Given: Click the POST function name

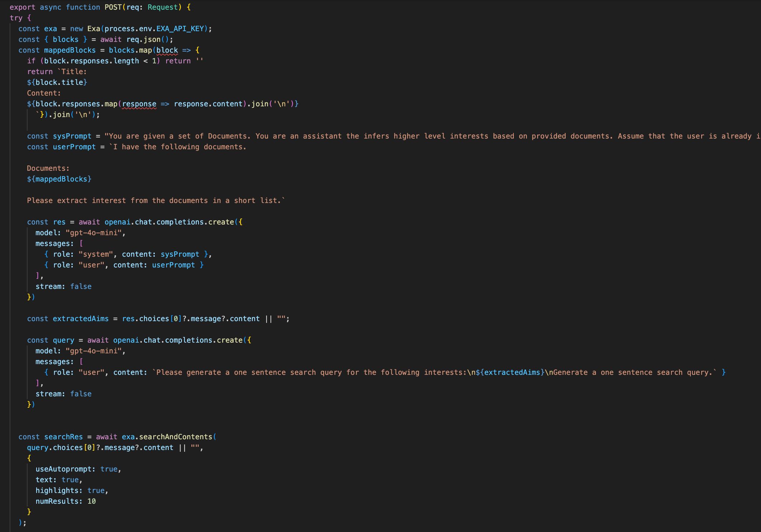Looking at the screenshot, I should point(113,7).
